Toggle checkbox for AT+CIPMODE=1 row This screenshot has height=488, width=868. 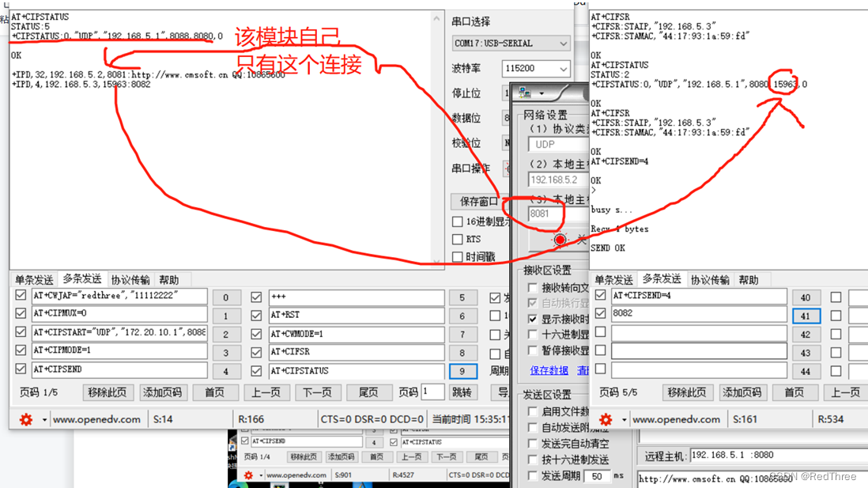coord(21,350)
